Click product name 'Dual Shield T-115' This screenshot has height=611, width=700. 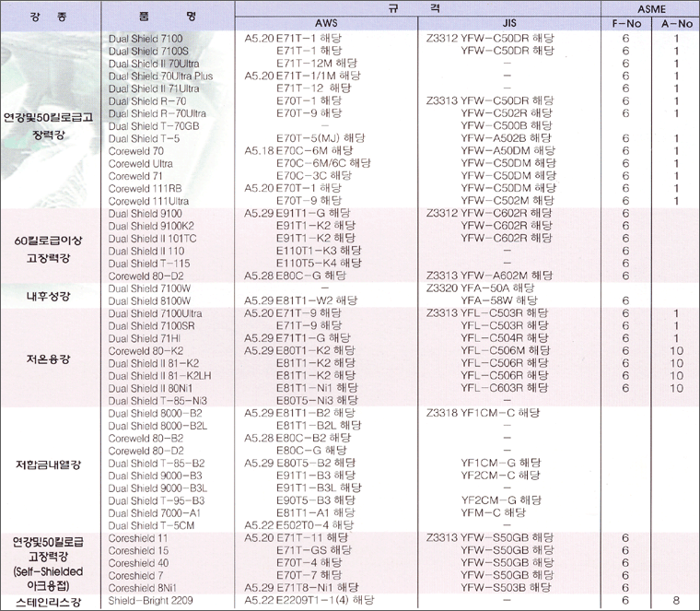pos(149,264)
